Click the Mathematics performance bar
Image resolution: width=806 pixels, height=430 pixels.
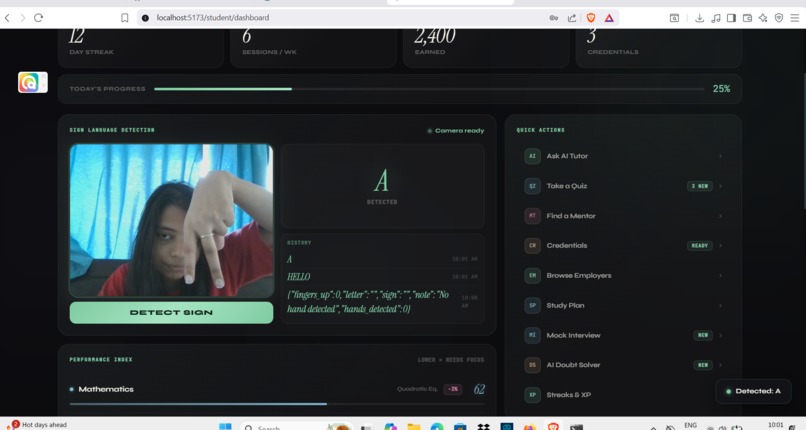click(x=277, y=404)
